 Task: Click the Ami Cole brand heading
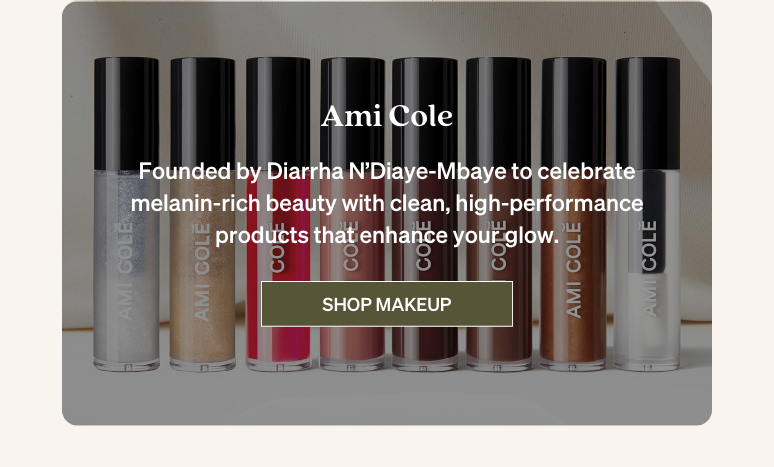pos(387,117)
